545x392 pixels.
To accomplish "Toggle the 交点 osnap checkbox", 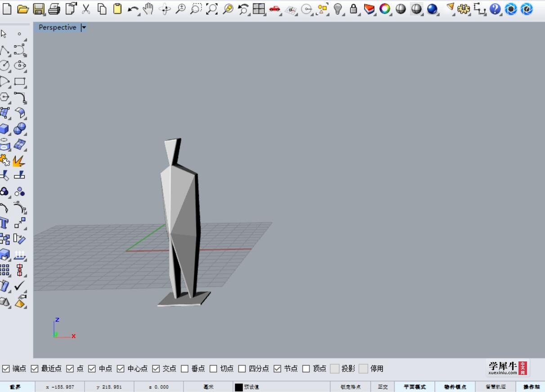I will [156, 369].
